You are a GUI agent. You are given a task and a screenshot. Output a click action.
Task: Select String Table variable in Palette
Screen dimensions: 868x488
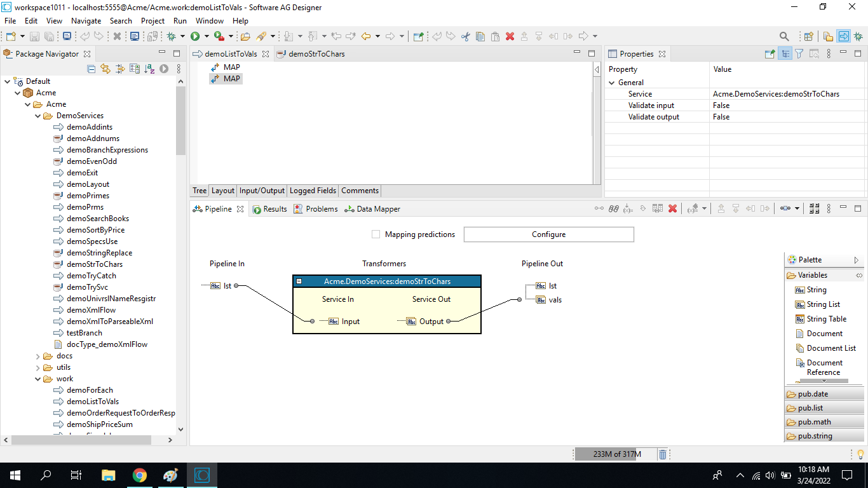coord(821,319)
